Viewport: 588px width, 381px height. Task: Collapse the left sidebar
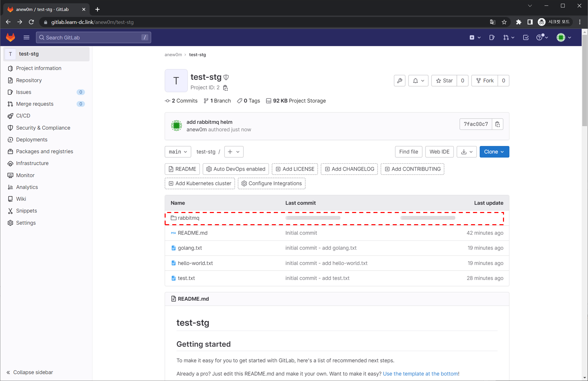pos(30,372)
